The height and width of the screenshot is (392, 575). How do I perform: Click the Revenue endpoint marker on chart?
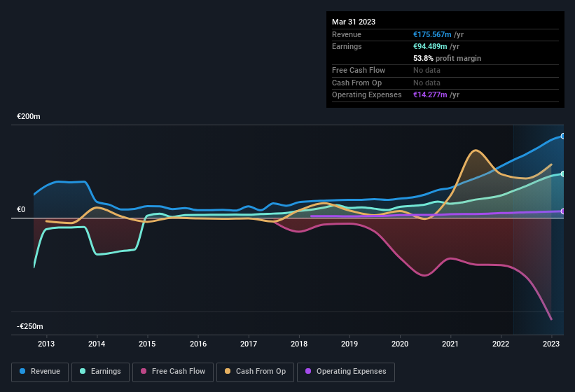tap(562, 136)
